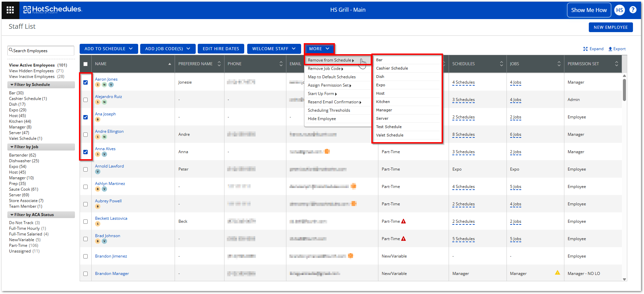644x294 pixels.
Task: Click the S badge under Beckett Lastovica
Action: point(98,224)
